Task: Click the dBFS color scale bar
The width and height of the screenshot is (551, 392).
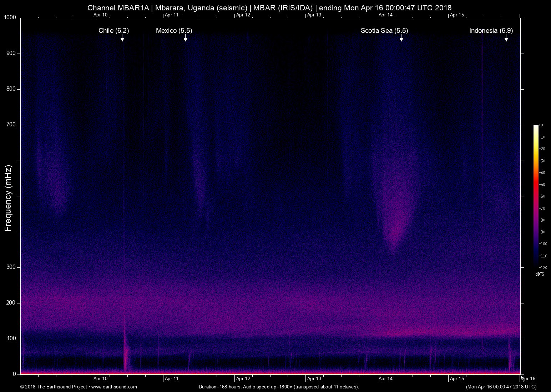Action: 536,195
